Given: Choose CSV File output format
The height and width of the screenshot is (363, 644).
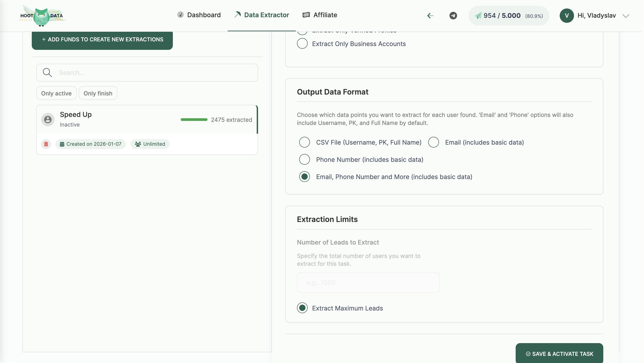Looking at the screenshot, I should tap(305, 142).
